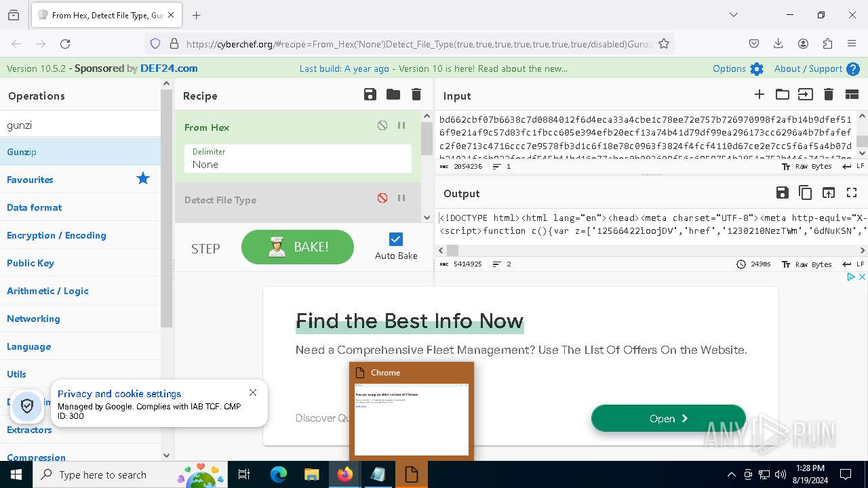Open file as input icon
This screenshot has height=488, width=868.
tap(806, 95)
